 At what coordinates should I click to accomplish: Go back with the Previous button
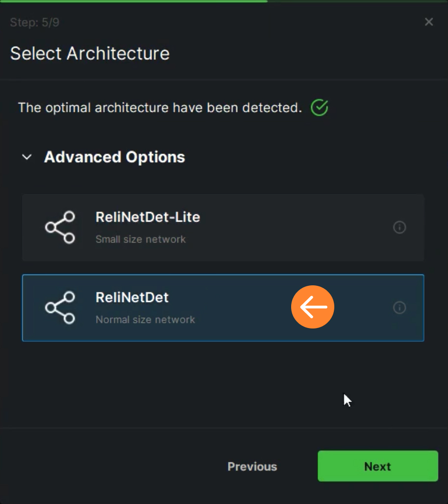pos(252,466)
